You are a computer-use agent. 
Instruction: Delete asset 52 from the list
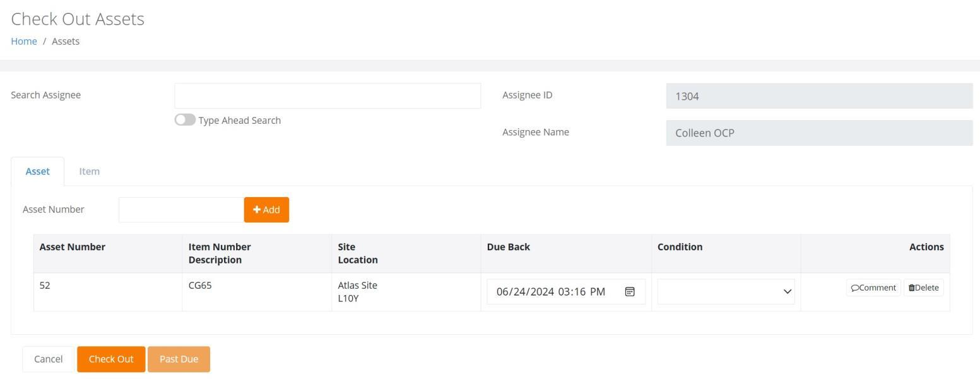coord(923,287)
